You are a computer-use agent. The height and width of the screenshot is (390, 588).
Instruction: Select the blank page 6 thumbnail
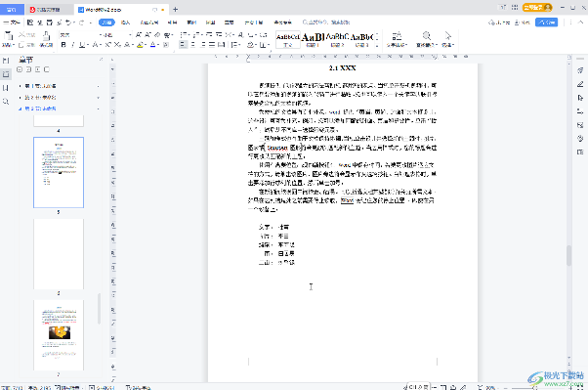pyautogui.click(x=59, y=254)
